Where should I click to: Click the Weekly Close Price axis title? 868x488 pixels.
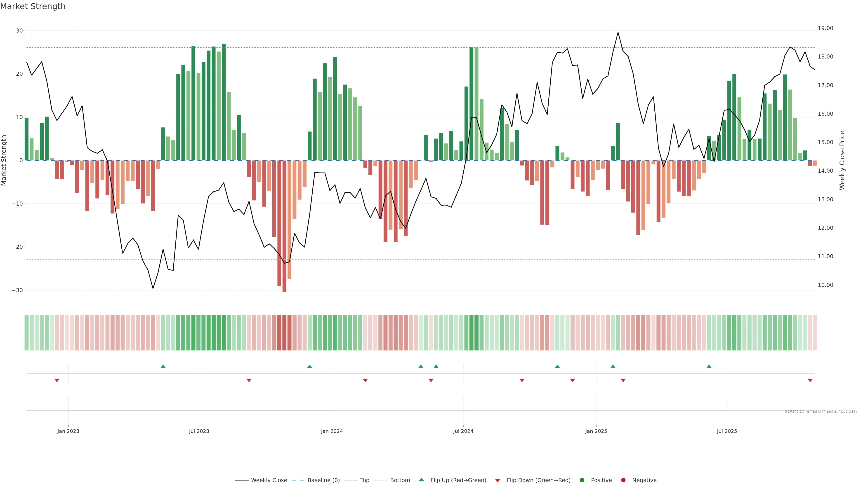pos(842,160)
